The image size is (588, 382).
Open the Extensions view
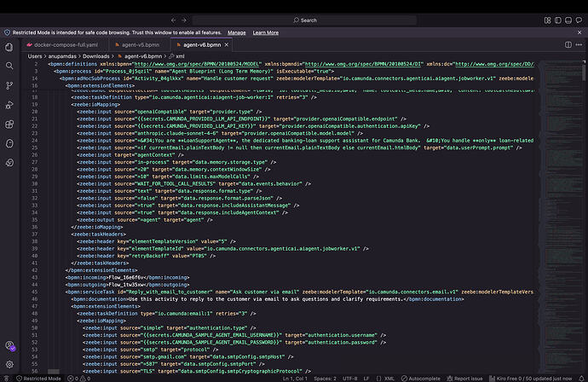pyautogui.click(x=9, y=124)
